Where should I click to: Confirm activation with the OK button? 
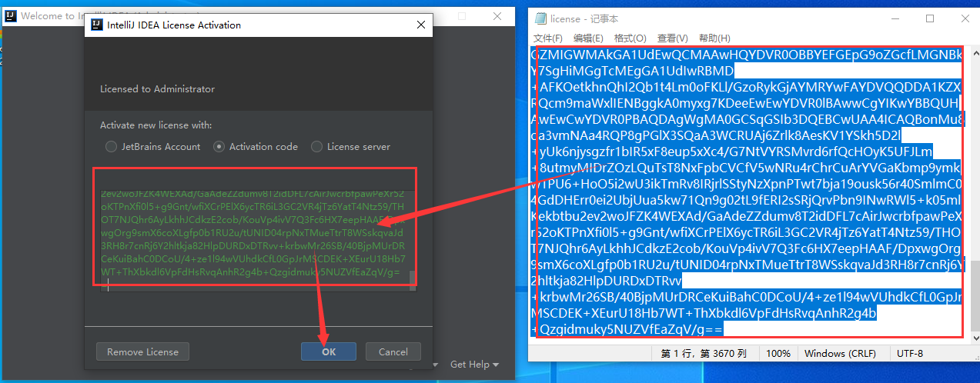coord(329,351)
